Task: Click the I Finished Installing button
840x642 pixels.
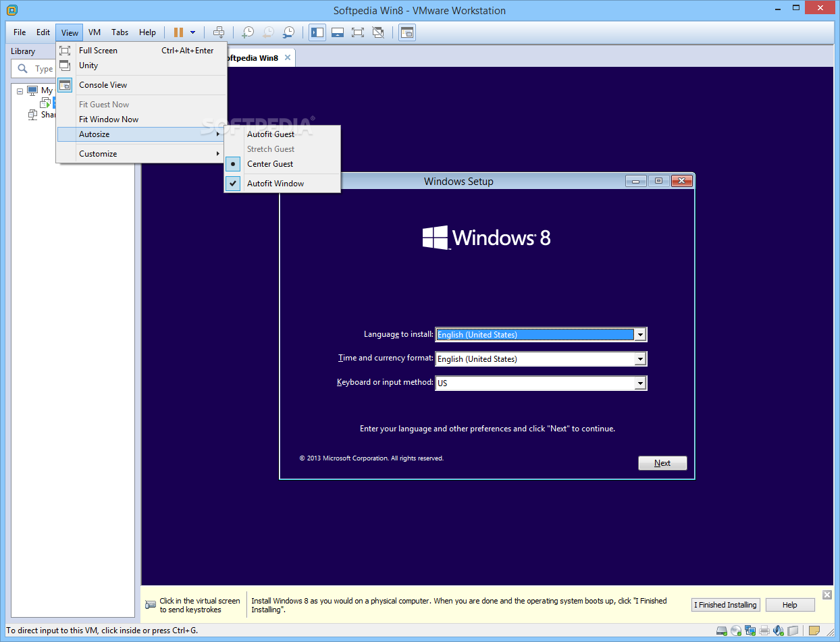Action: point(726,605)
